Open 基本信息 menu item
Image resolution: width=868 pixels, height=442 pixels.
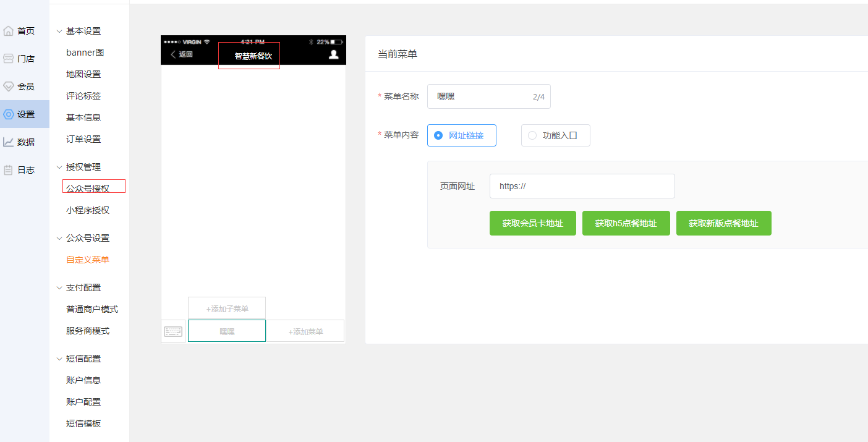[83, 117]
